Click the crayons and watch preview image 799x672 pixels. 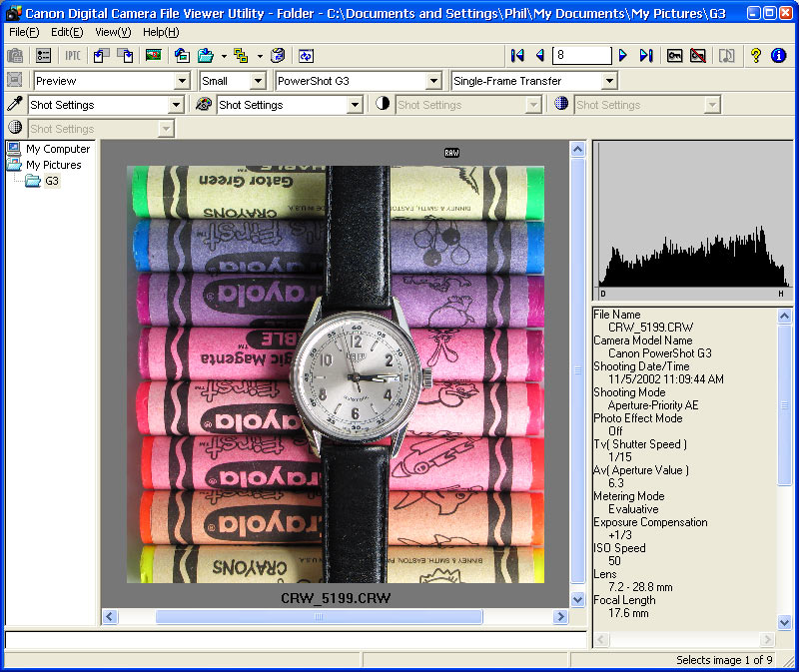(336, 374)
